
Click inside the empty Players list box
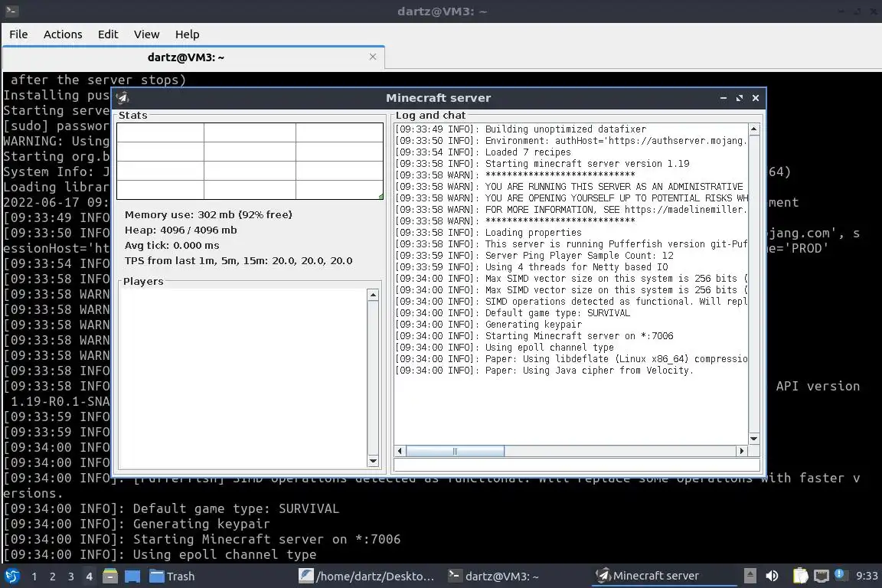tap(243, 378)
